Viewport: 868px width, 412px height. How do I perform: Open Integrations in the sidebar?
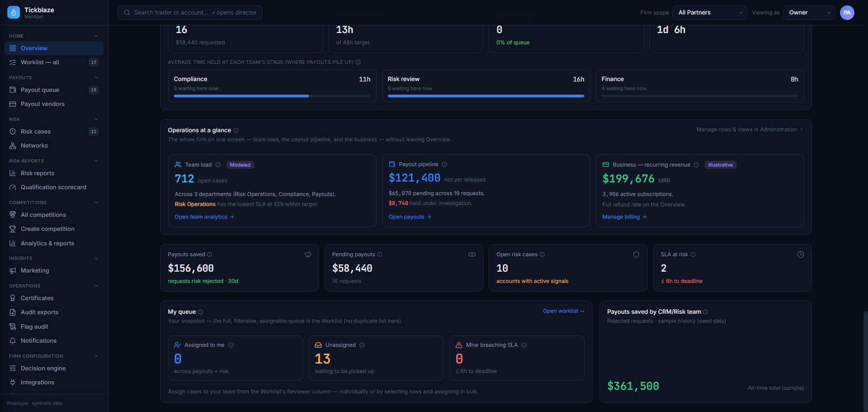coord(54,382)
